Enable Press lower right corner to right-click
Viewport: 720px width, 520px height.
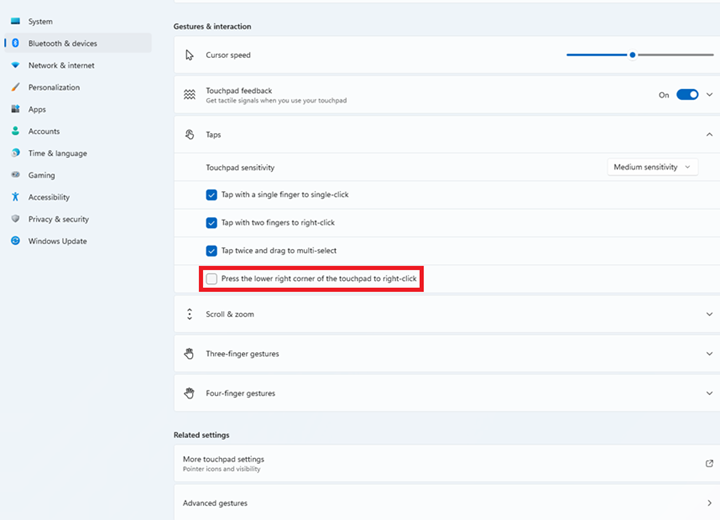click(x=212, y=279)
